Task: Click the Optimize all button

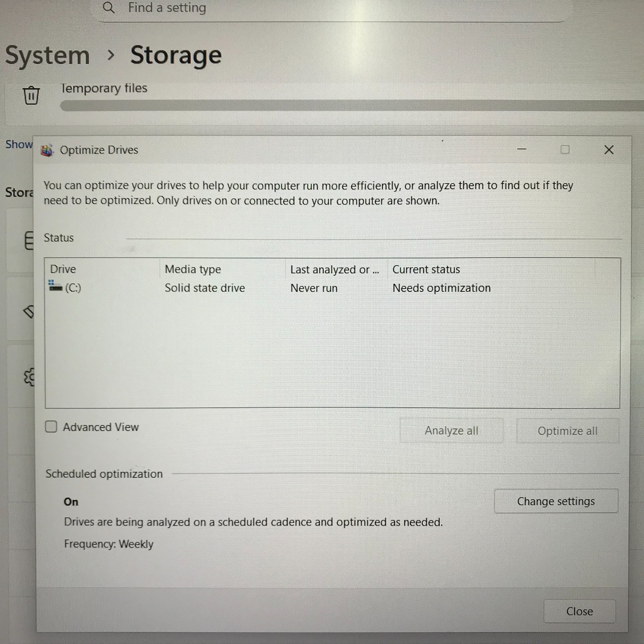Action: click(568, 431)
